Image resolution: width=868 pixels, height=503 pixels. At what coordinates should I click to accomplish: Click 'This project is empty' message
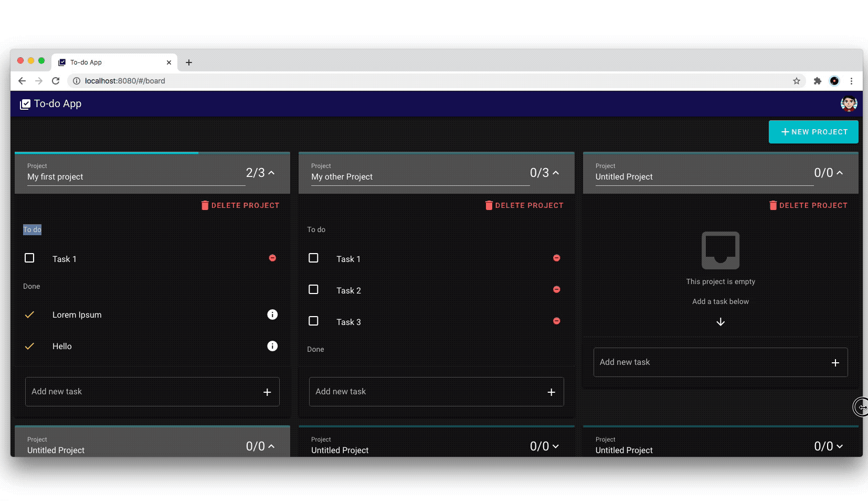coord(721,281)
